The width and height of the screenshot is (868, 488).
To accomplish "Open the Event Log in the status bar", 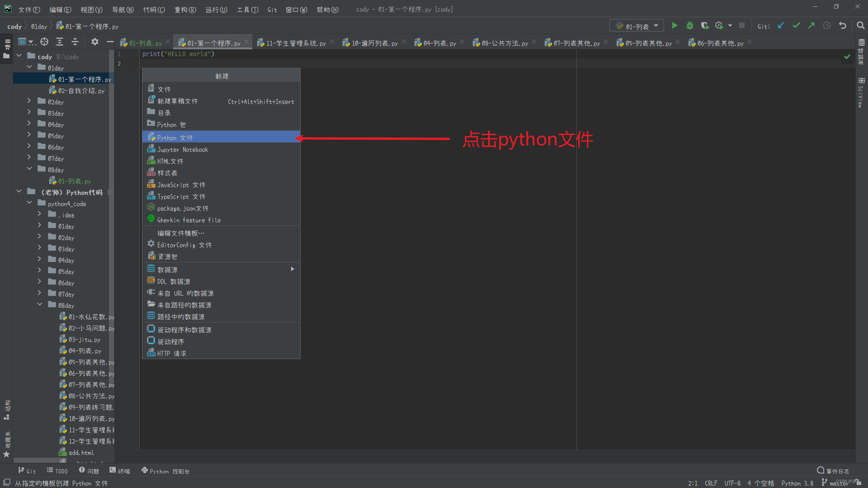I will click(833, 471).
